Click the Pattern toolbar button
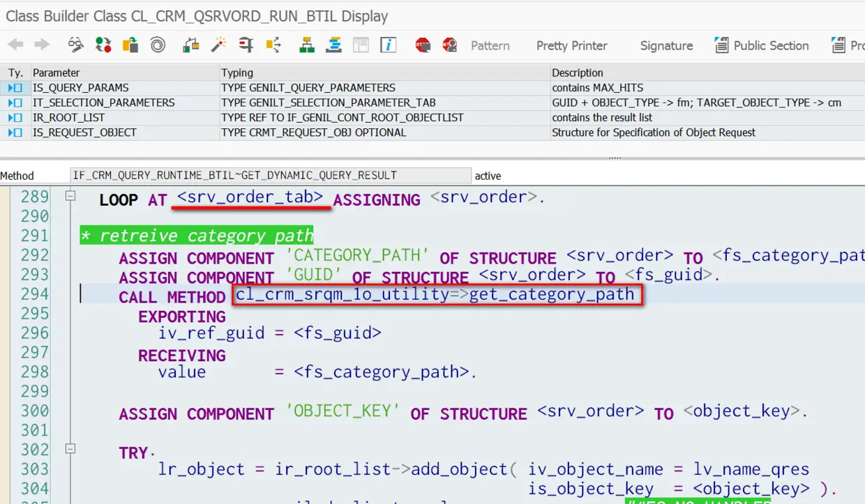865x504 pixels. pyautogui.click(x=490, y=45)
